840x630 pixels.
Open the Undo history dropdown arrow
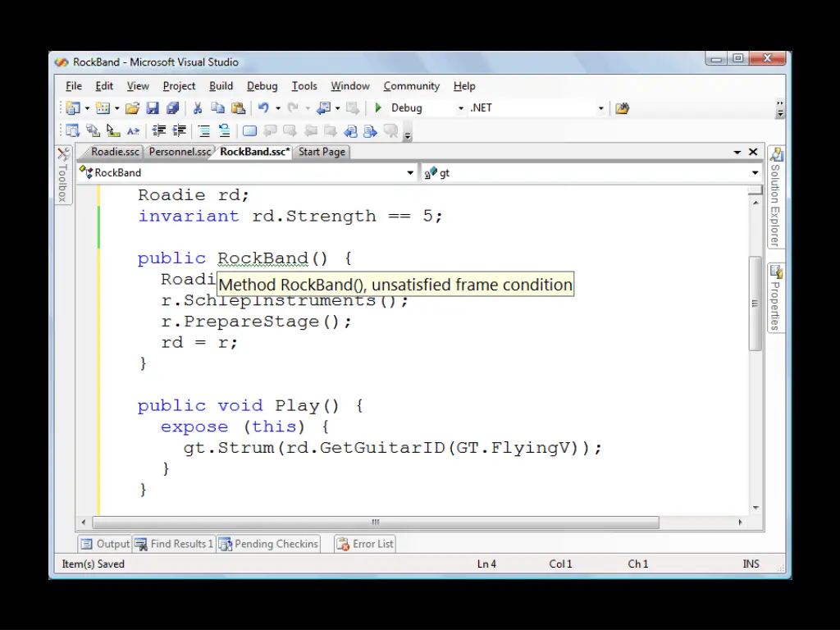tap(277, 108)
